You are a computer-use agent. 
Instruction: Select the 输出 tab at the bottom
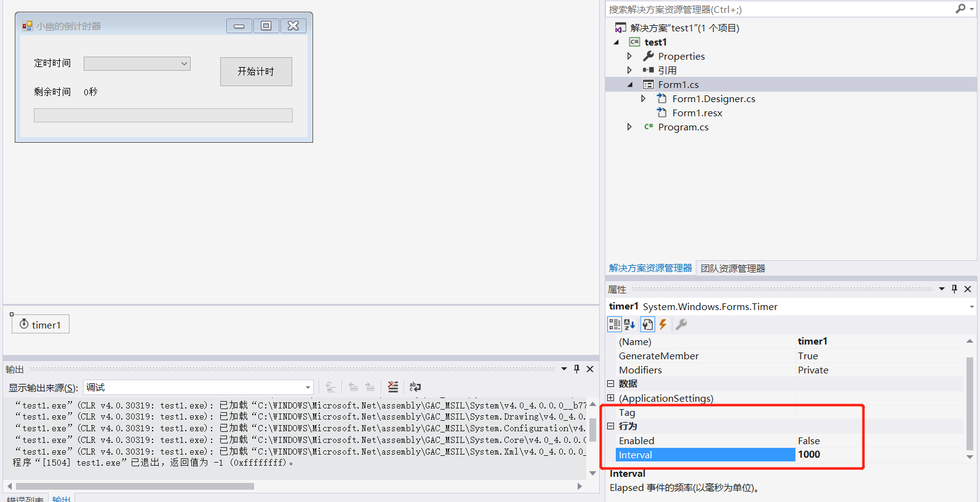point(62,499)
